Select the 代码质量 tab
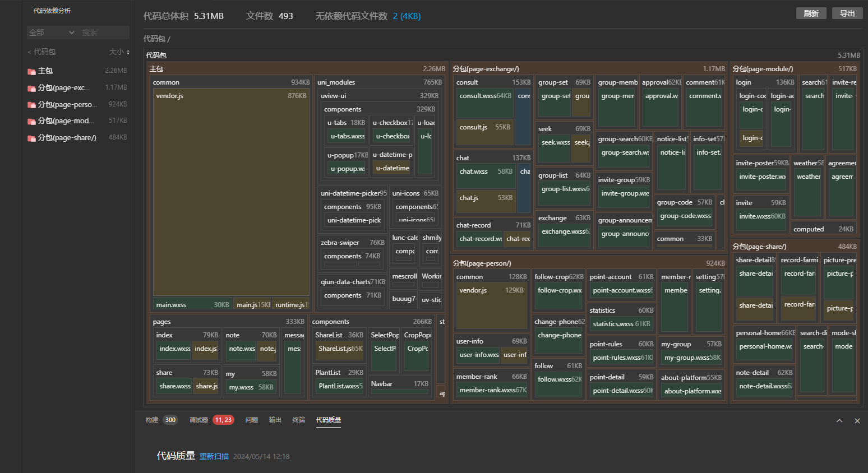 [329, 420]
